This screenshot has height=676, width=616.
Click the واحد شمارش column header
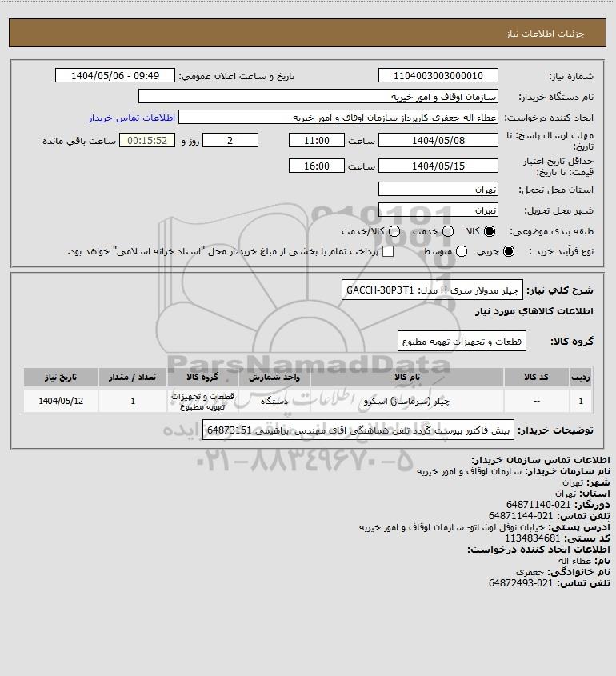click(274, 378)
